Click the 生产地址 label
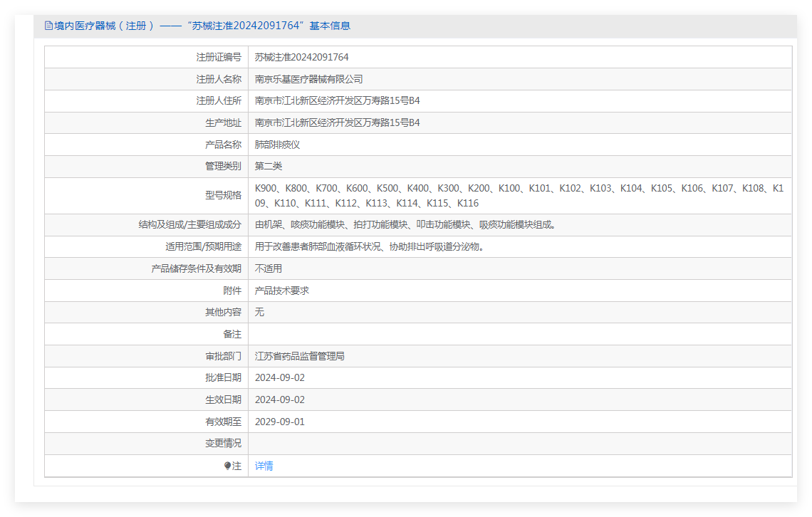This screenshot has height=517, width=812. pyautogui.click(x=223, y=122)
